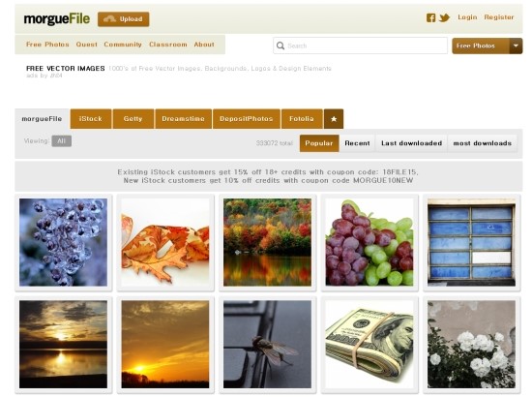Open the morgueFile Facebook page icon
Screen dimensions: 532x397
[x=430, y=17]
